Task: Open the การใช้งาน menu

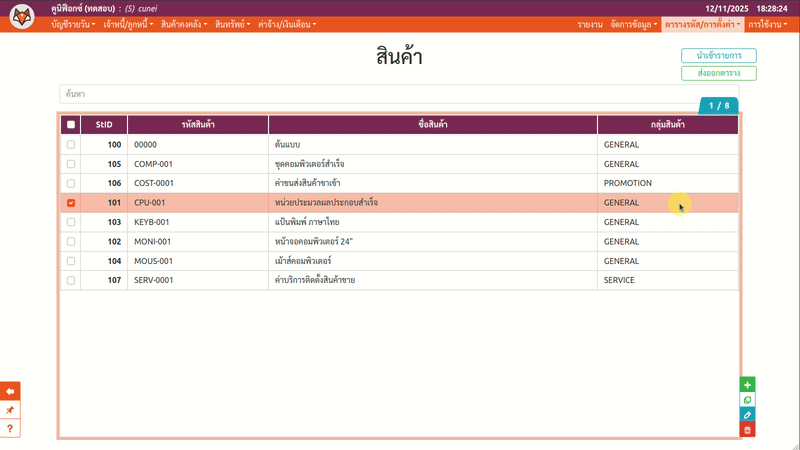Action: tap(766, 23)
